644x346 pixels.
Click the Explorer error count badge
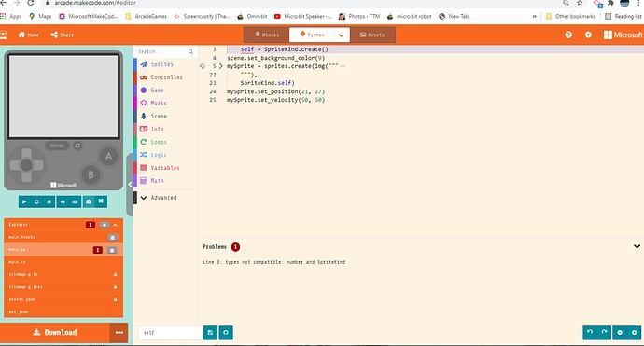[x=91, y=225]
